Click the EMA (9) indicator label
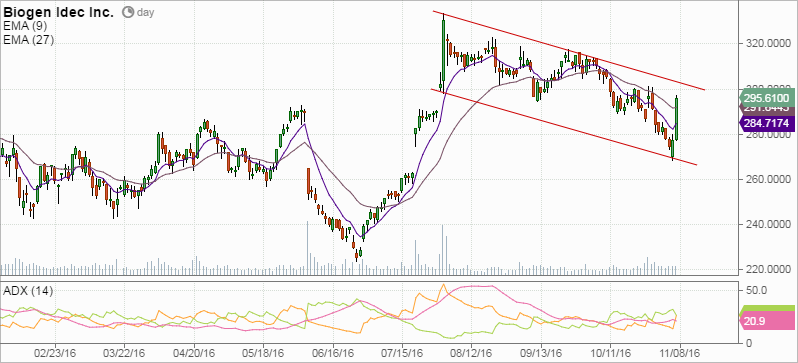 (x=25, y=26)
